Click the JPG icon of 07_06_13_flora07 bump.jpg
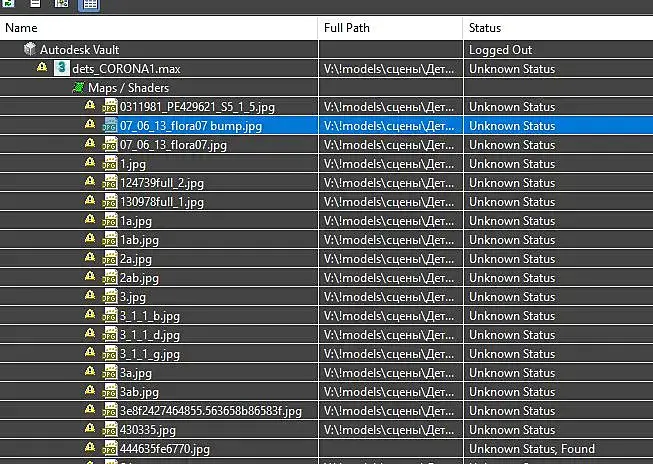The image size is (653, 464). coord(110,125)
